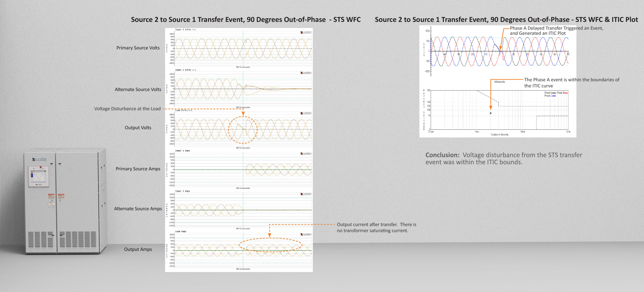
Task: Click the 'Phase A event is within the boundaries' note
Action: (x=572, y=83)
